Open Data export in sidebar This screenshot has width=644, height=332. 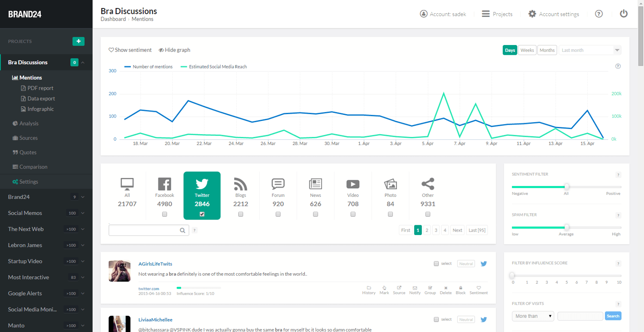tap(38, 99)
